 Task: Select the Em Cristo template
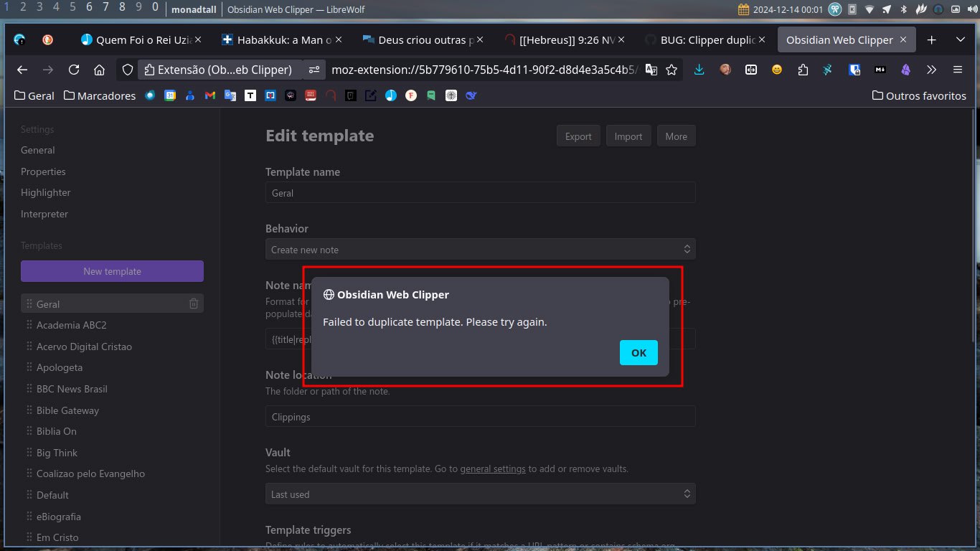(112, 537)
